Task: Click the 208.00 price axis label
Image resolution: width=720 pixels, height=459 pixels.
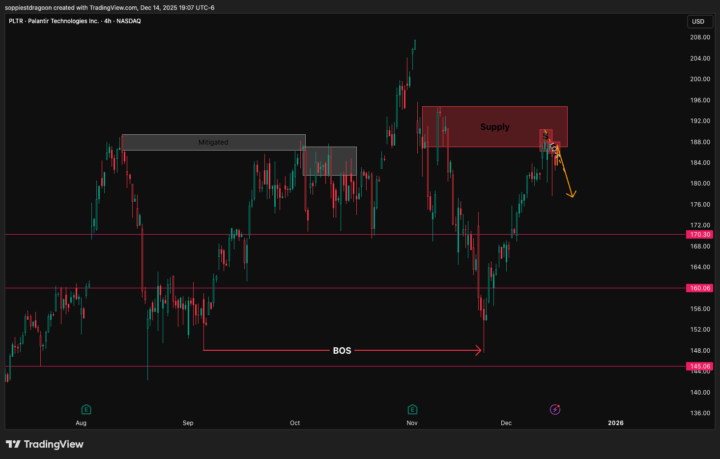Action: pyautogui.click(x=700, y=38)
